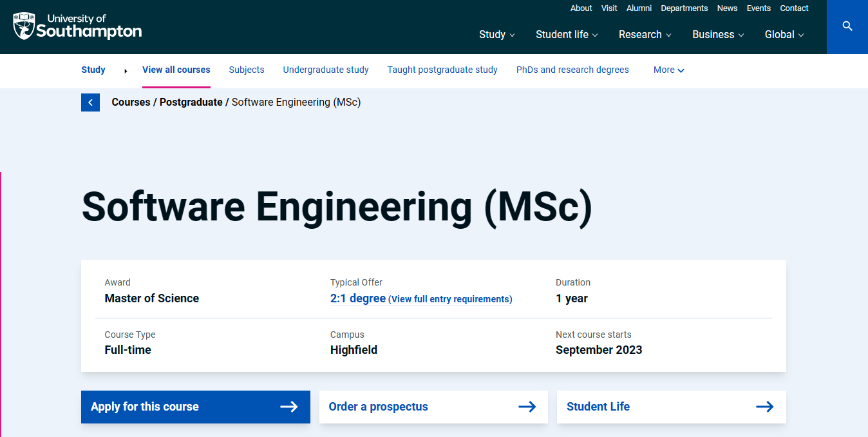
Task: Open the Contact link in header
Action: [794, 8]
